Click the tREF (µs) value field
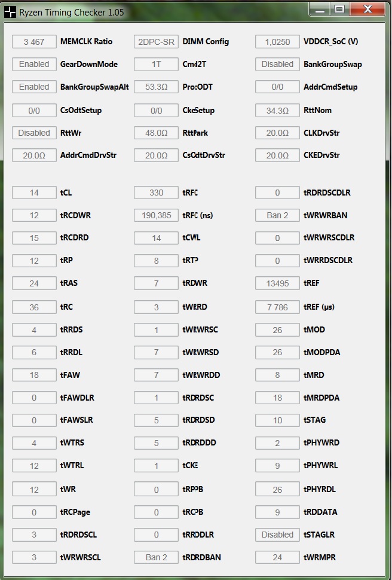This screenshot has height=580, width=392. (277, 307)
